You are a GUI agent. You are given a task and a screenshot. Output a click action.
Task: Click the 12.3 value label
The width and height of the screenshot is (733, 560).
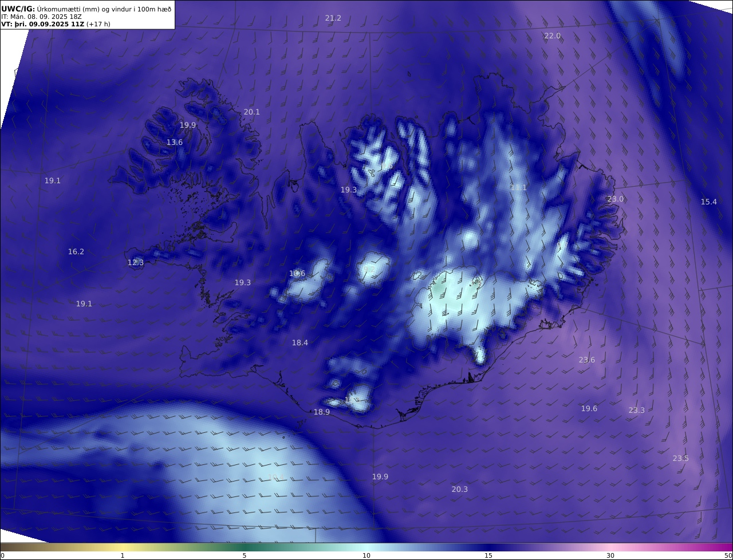pos(136,263)
